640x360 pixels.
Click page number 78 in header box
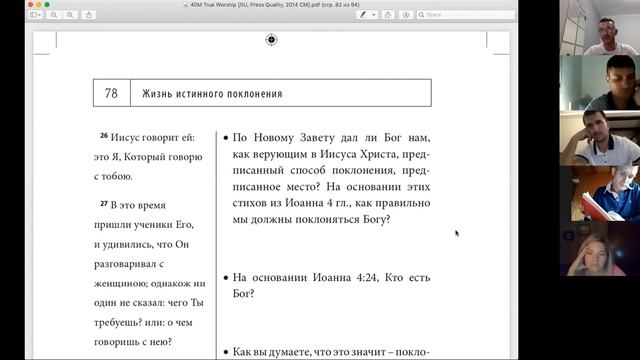[x=111, y=93]
